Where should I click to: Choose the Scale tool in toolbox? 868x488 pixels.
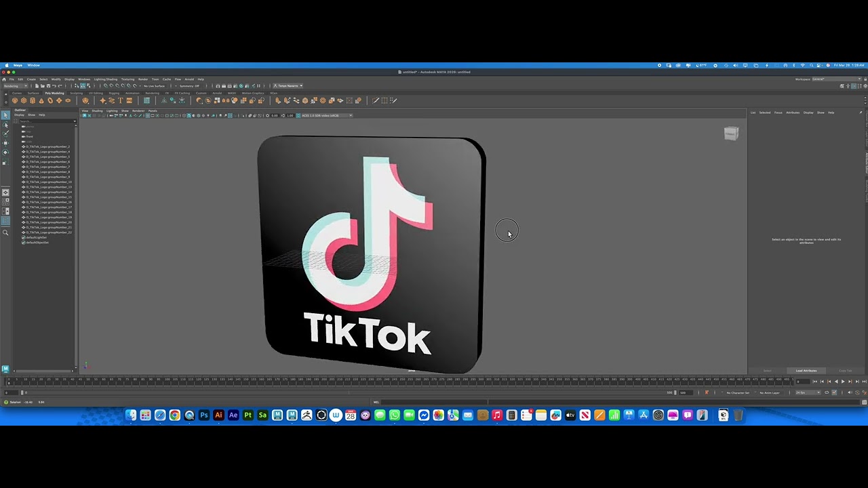5,163
